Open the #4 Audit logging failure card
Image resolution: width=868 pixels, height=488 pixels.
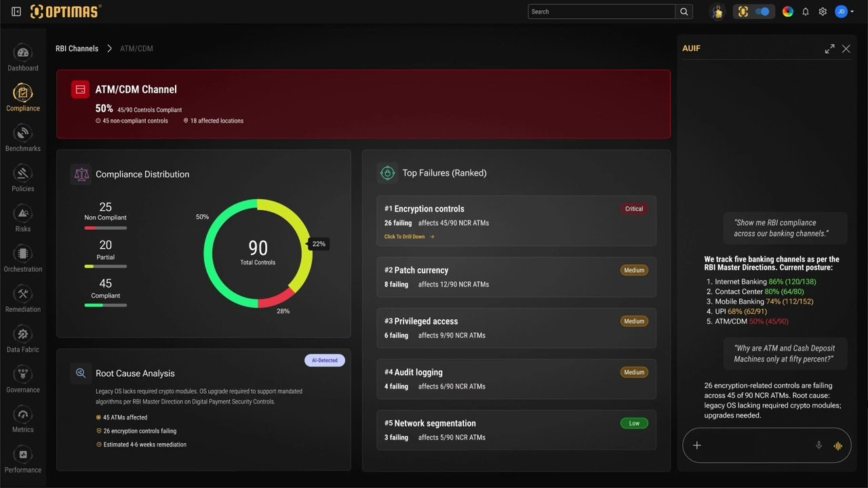pyautogui.click(x=516, y=379)
